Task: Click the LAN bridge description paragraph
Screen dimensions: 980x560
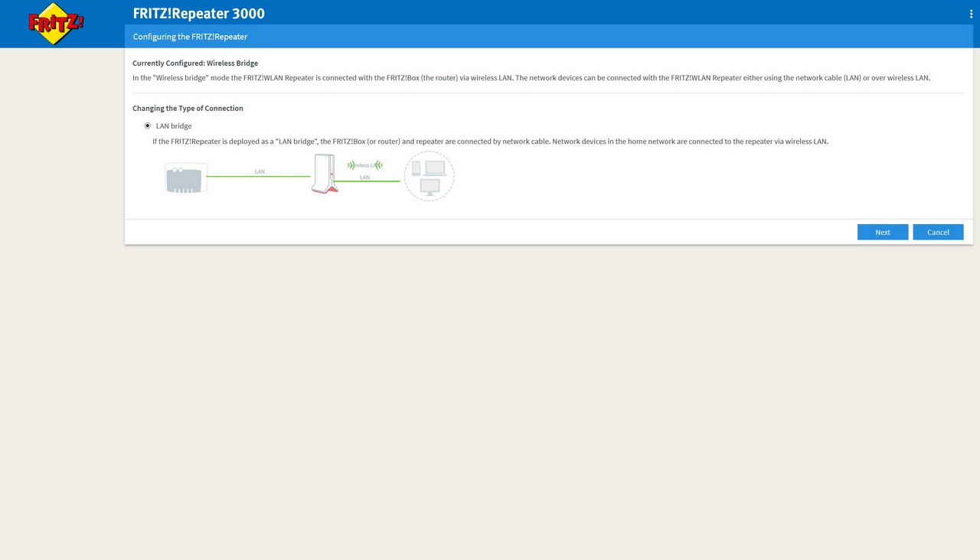Action: point(490,142)
